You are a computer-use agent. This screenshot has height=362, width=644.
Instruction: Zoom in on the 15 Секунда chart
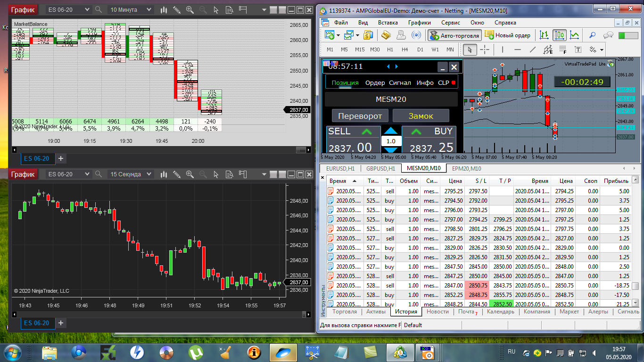(190, 174)
